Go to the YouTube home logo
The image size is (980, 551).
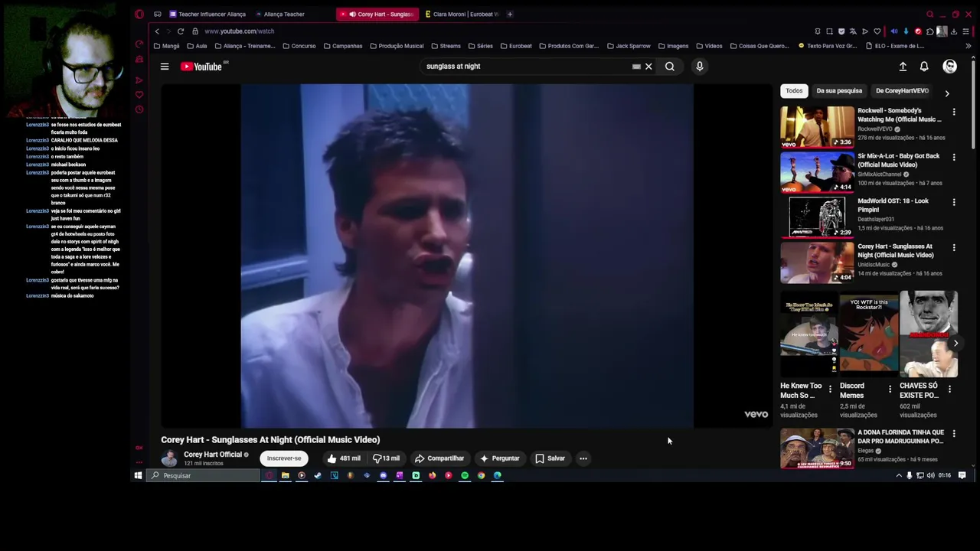[201, 67]
